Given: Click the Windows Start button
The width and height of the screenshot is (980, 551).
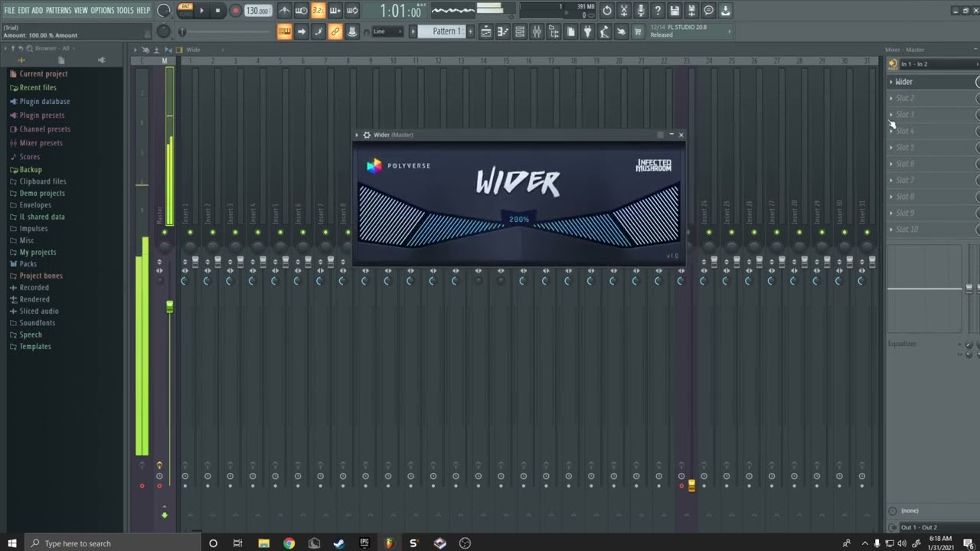Looking at the screenshot, I should click(11, 543).
